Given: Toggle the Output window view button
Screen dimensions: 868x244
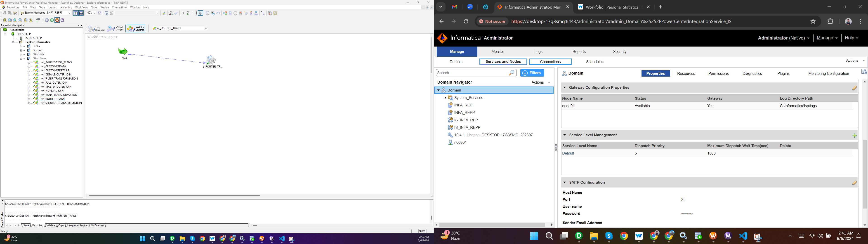Looking at the screenshot, I should [81, 13].
